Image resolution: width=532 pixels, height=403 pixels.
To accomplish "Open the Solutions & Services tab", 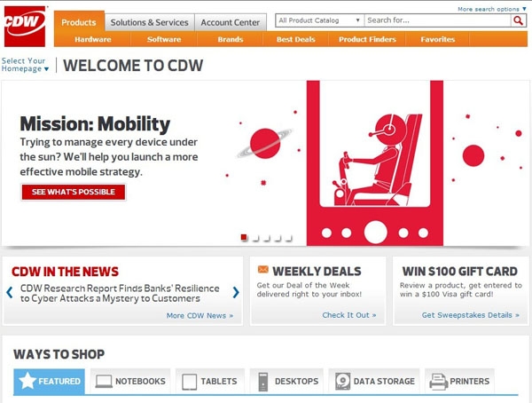I will [149, 22].
